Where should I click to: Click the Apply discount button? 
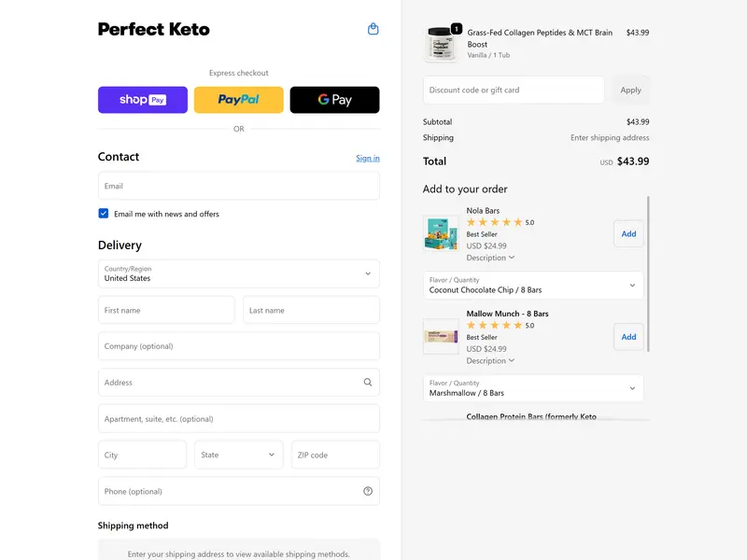click(x=630, y=90)
